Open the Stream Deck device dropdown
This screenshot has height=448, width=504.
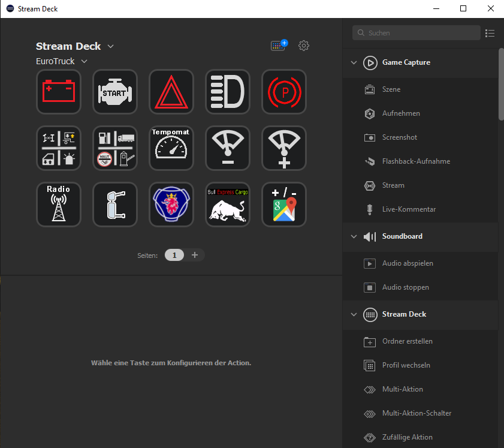click(x=111, y=46)
